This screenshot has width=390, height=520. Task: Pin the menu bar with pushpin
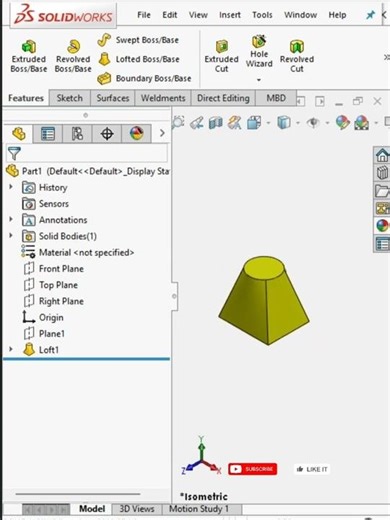tap(370, 15)
